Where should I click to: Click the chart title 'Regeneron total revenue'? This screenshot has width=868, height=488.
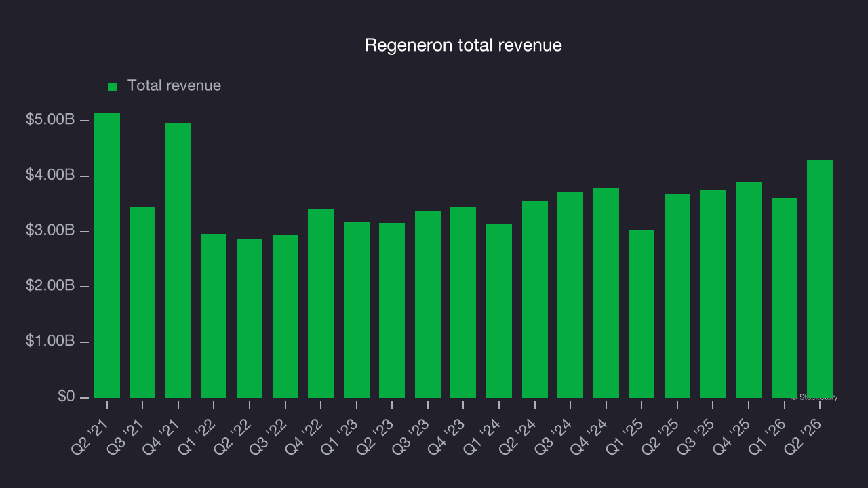click(463, 45)
